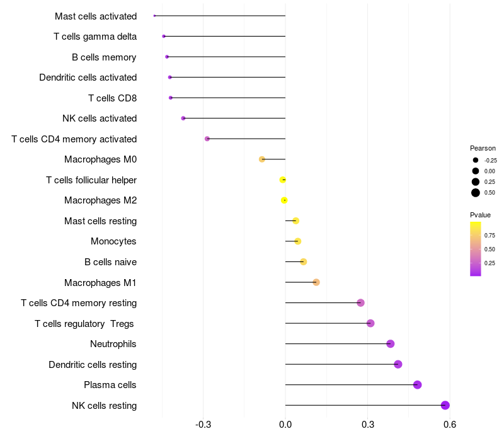Click the T cells regulatory Tregs point
Image resolution: width=504 pixels, height=441 pixels.
tap(370, 323)
